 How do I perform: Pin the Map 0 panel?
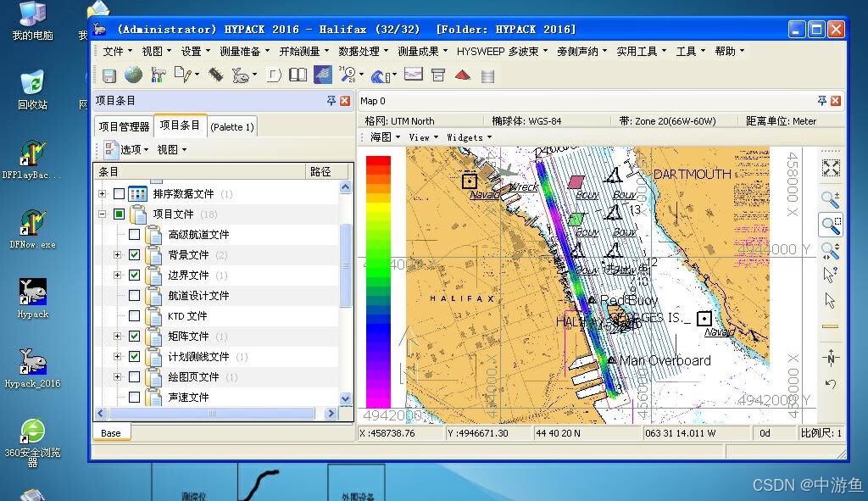click(821, 100)
